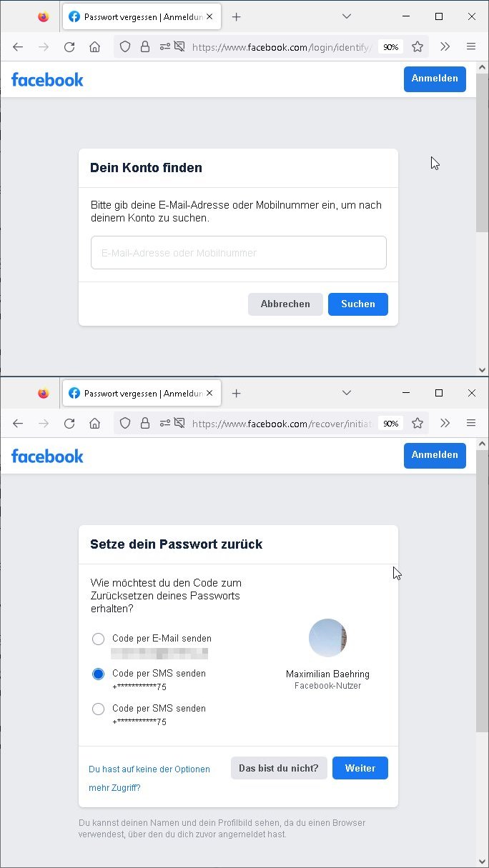Expand the tab list dropdown in upper window
The image size is (489, 868).
(x=347, y=16)
